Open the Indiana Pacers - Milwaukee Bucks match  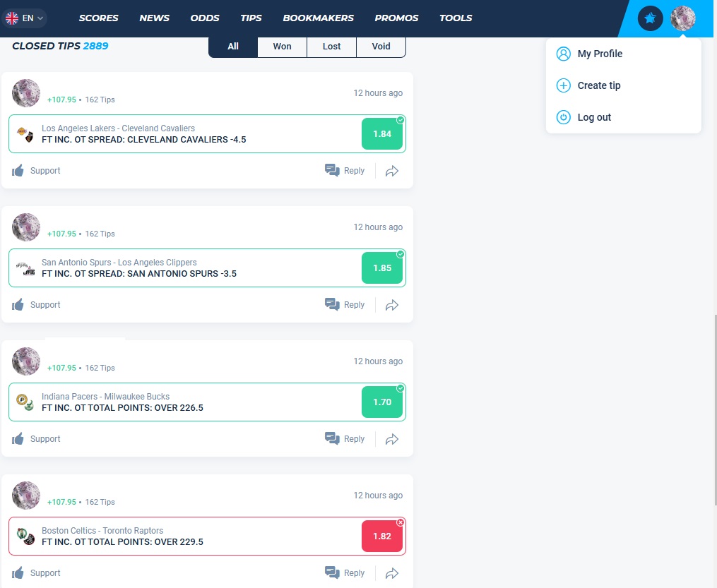(x=105, y=397)
